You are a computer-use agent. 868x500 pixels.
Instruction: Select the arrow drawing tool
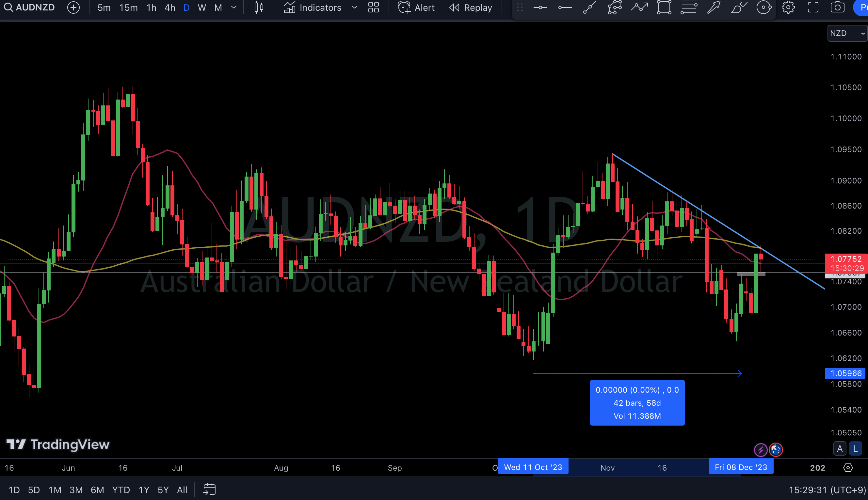(714, 8)
